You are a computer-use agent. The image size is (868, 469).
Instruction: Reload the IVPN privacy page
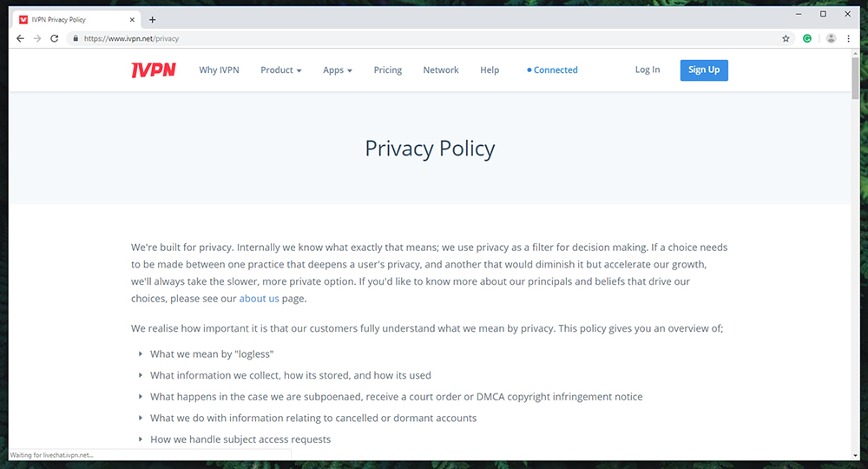point(54,38)
